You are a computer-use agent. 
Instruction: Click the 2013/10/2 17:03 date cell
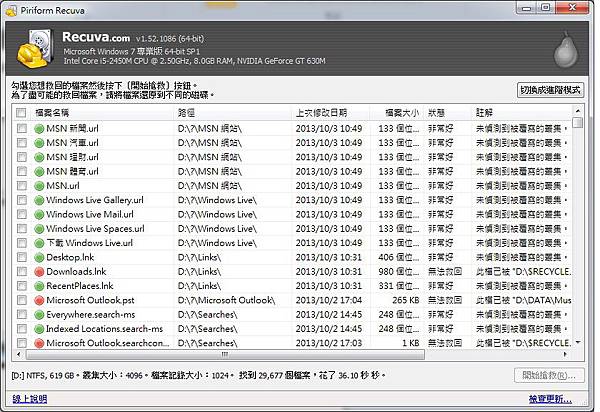tap(329, 343)
